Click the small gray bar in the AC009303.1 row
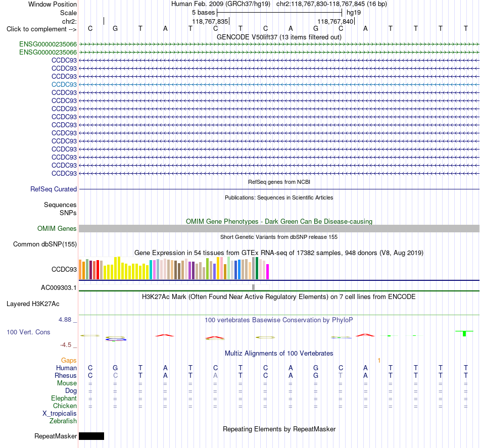The height and width of the screenshot is (448, 480). point(254,287)
